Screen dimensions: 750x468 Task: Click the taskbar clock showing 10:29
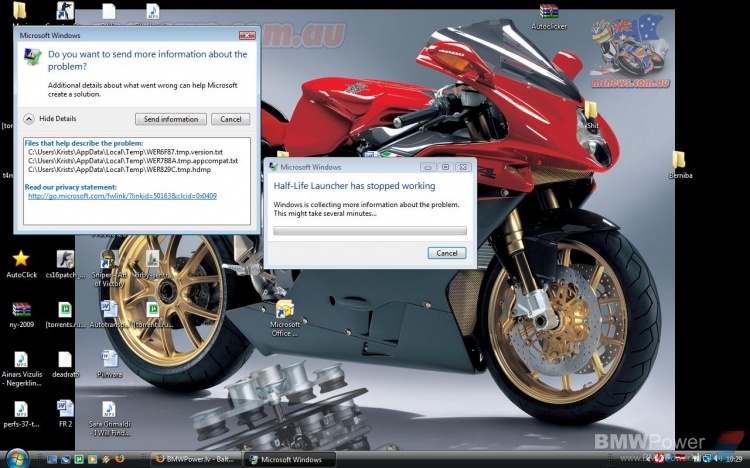[734, 459]
